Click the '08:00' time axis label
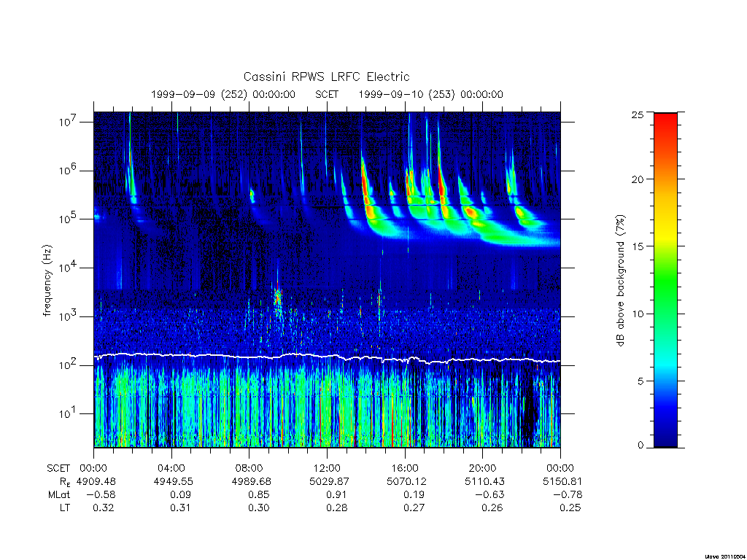Viewport: 747px width, 560px height. point(249,468)
